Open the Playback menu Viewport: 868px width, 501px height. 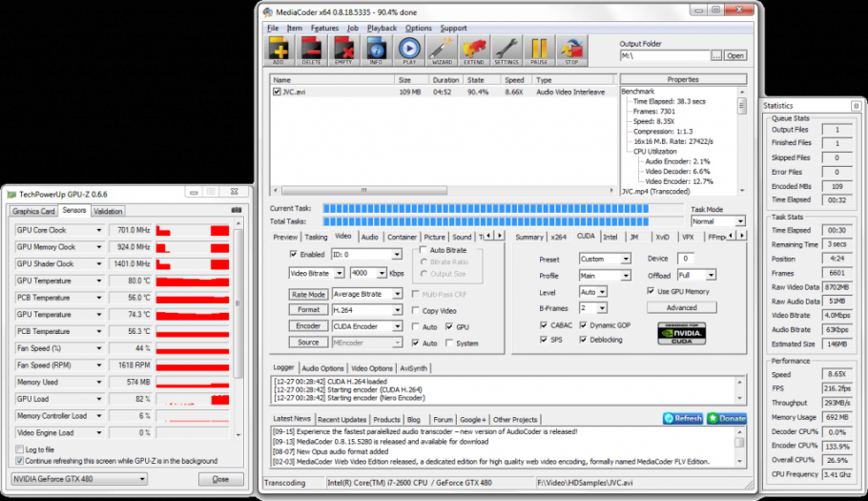pyautogui.click(x=382, y=29)
